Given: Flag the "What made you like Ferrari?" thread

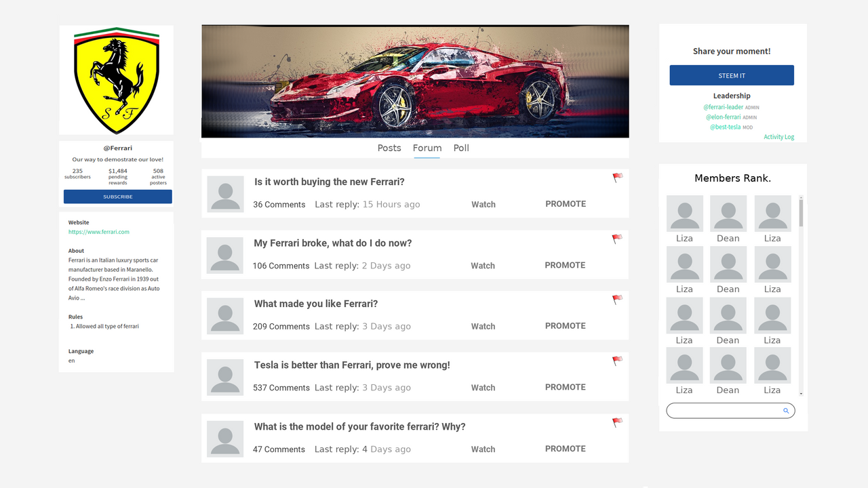Looking at the screenshot, I should click(617, 299).
